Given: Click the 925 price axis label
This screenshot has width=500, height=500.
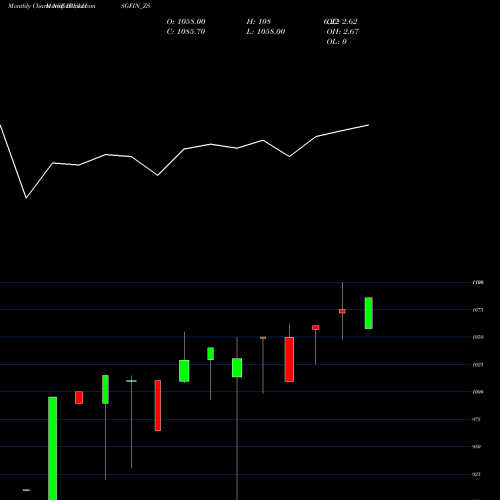Looking at the screenshot, I should (477, 474).
